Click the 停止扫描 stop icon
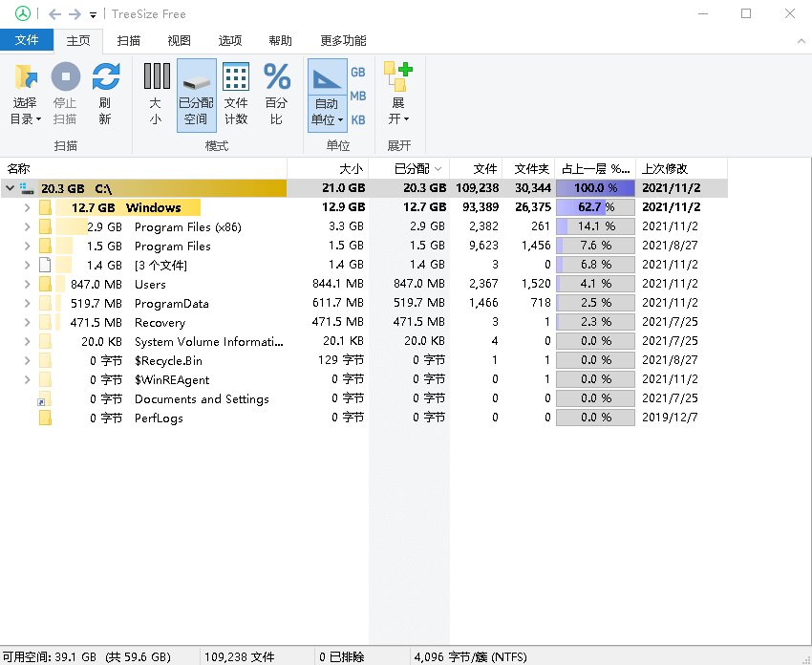Screen dimensions: 812x665 click(65, 77)
